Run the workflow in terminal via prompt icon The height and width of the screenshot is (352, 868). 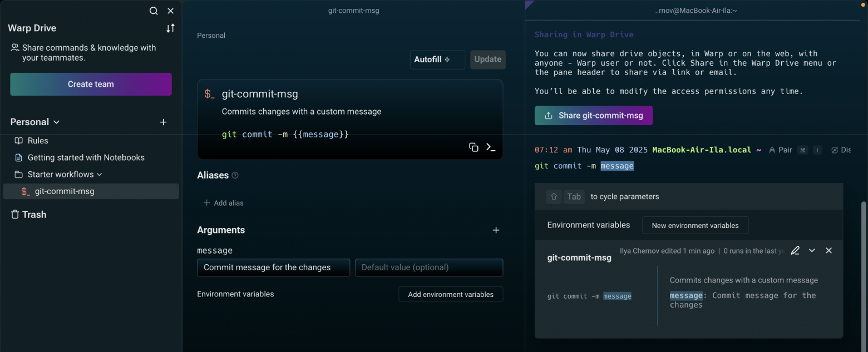click(x=491, y=147)
